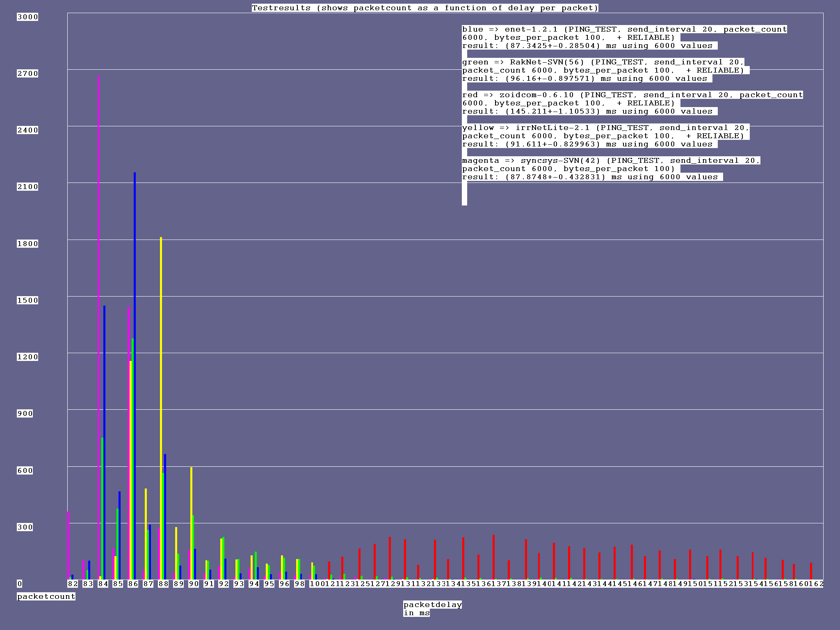Click the y-axis label '1500'

click(27, 300)
